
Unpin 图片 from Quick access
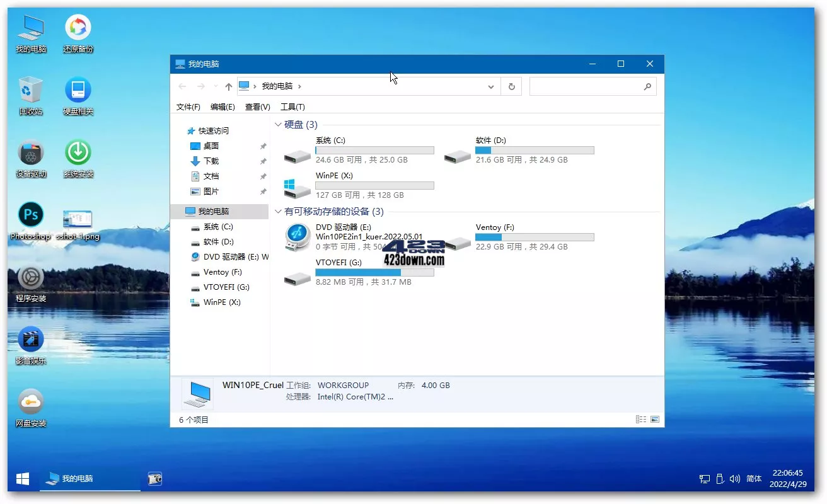click(263, 191)
